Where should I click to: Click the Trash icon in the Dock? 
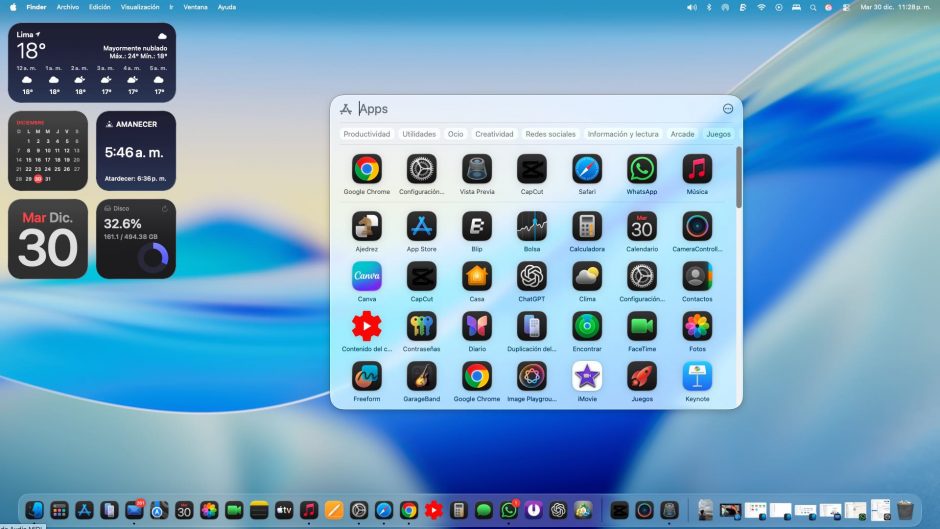click(x=905, y=510)
